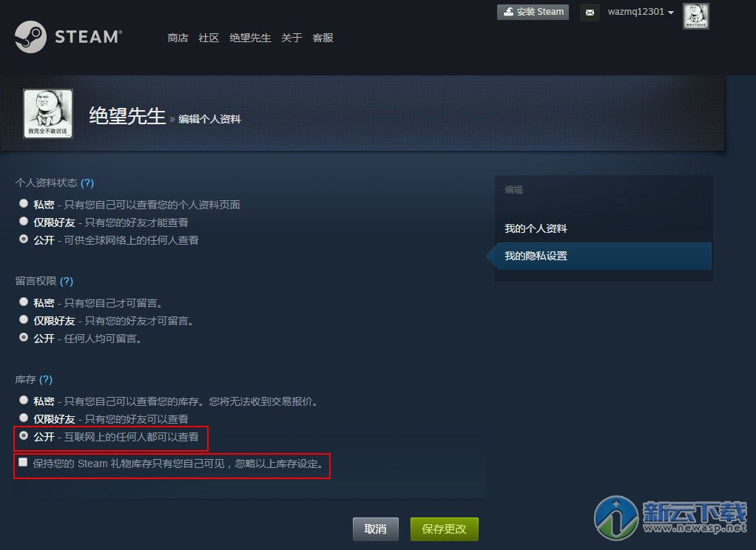The width and height of the screenshot is (756, 550).
Task: Open the 客服 support menu
Action: (323, 38)
